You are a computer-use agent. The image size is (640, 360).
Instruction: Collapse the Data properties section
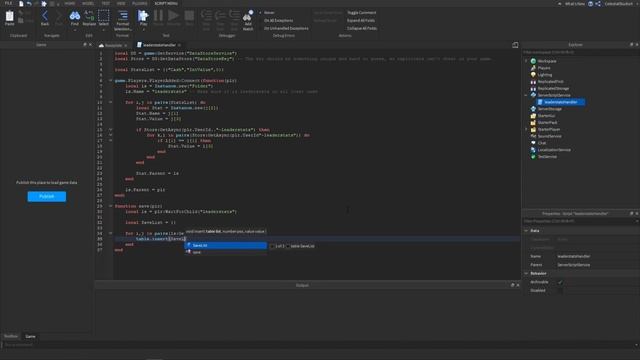pos(526,231)
